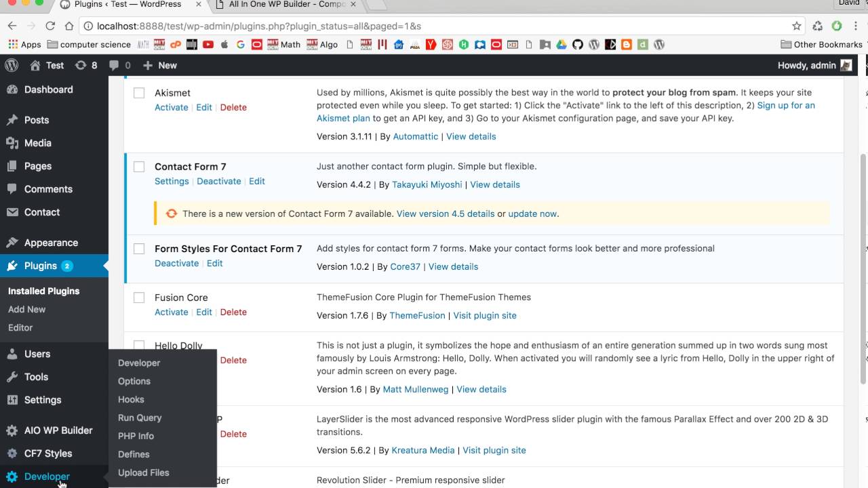Image resolution: width=868 pixels, height=488 pixels.
Task: Check the Hello Dolly plugin checkbox
Action: coord(139,345)
